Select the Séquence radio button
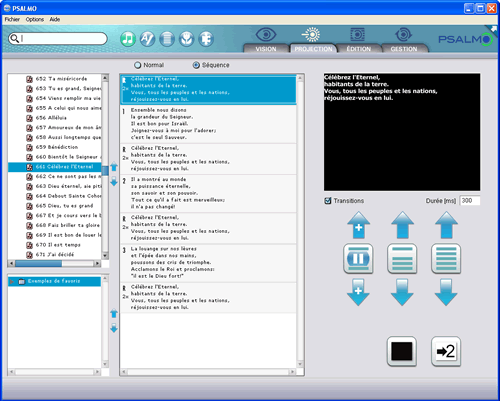 pos(196,65)
